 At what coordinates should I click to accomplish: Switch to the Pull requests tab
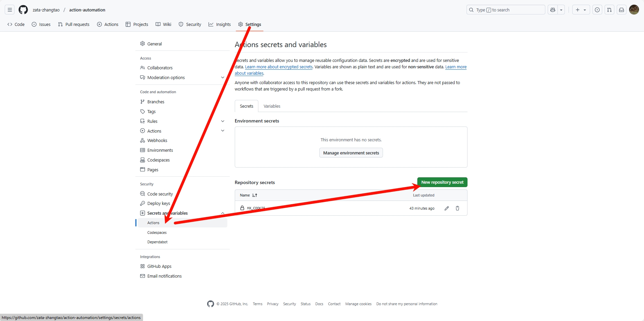click(x=74, y=24)
